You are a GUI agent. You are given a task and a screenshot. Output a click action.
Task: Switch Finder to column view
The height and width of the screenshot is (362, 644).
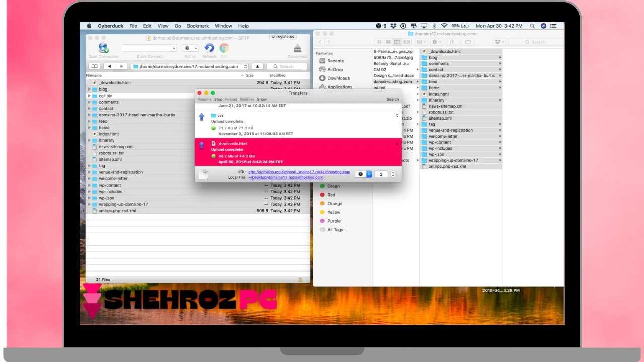coord(397,42)
